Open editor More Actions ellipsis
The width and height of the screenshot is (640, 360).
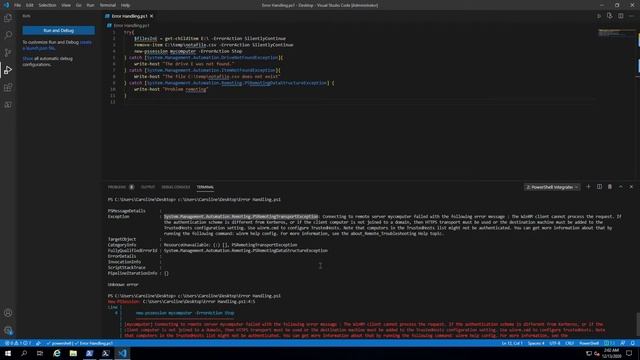coord(631,16)
